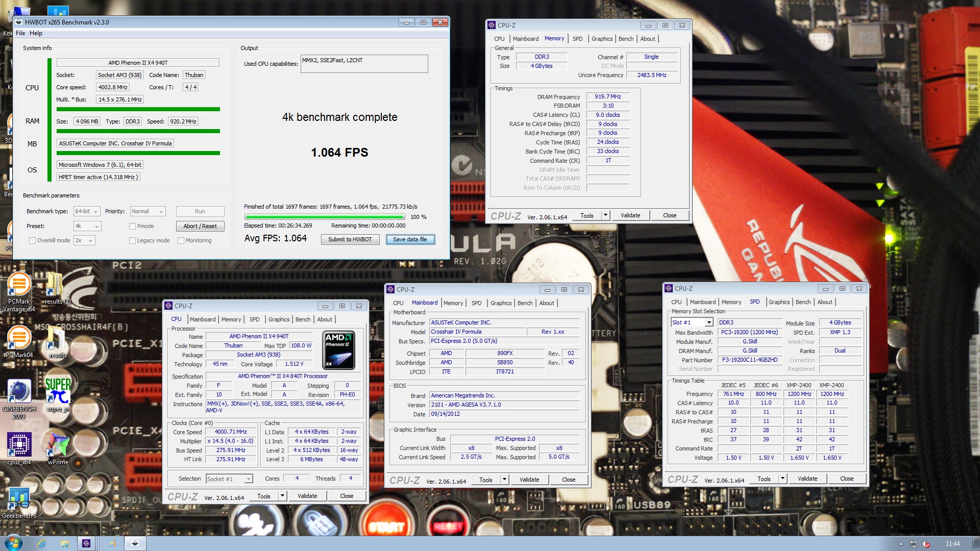
Task: Switch to Bench tab in CPU window
Action: [303, 319]
